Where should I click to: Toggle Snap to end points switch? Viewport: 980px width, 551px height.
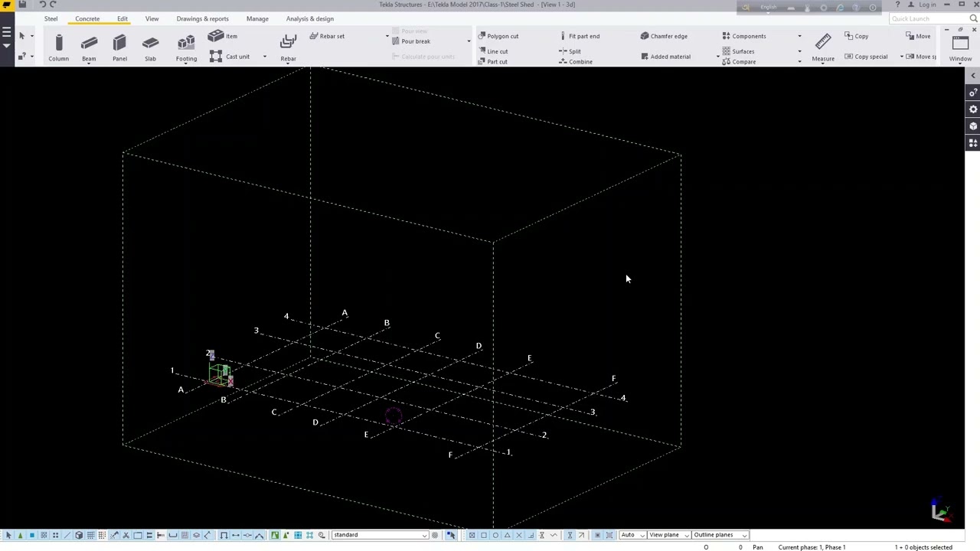click(484, 535)
